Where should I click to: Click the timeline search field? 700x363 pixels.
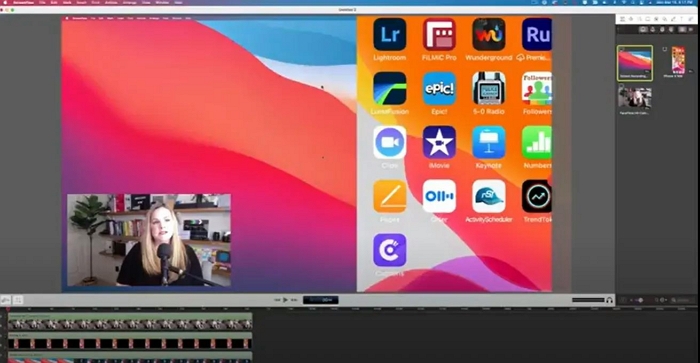tap(683, 300)
